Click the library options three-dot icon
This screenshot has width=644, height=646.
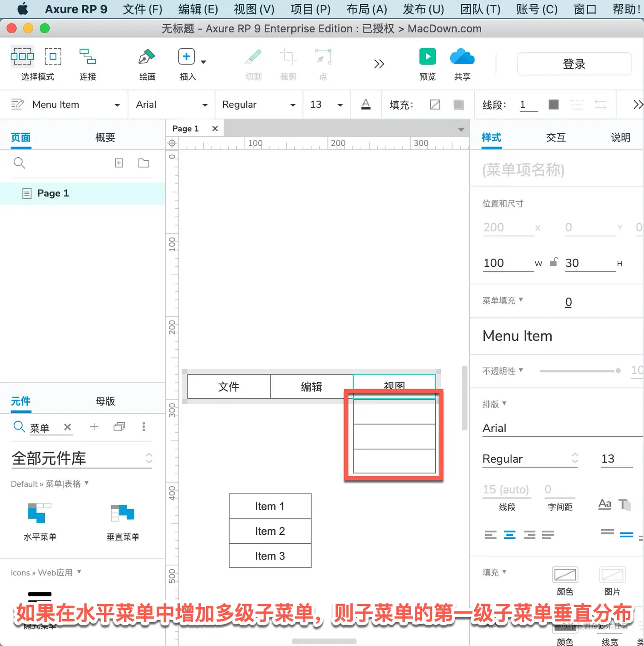pyautogui.click(x=144, y=427)
